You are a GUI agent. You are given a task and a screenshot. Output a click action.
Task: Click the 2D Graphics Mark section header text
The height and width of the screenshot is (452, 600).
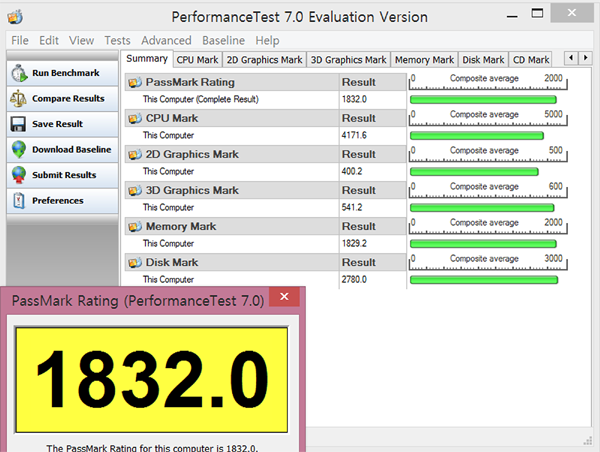coord(192,154)
